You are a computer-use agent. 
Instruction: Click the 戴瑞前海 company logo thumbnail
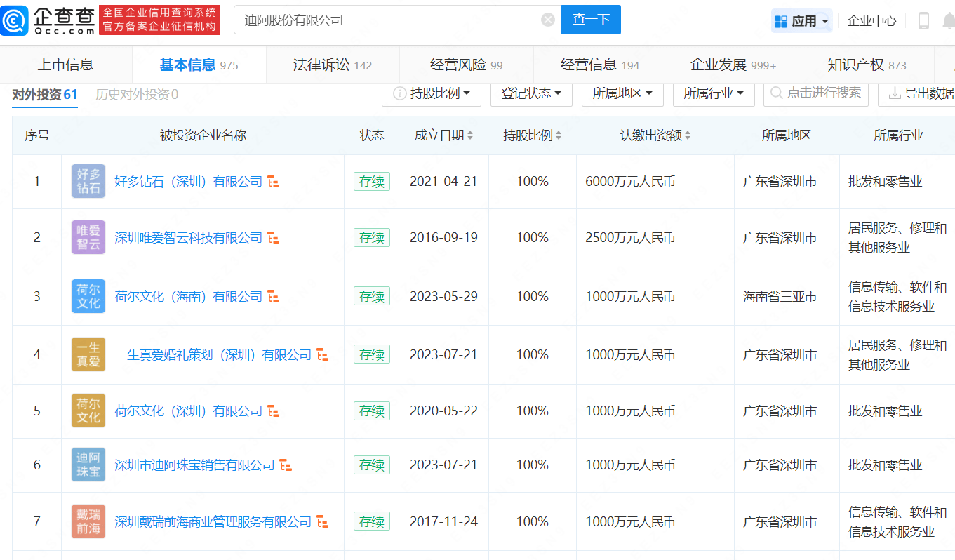click(x=88, y=521)
